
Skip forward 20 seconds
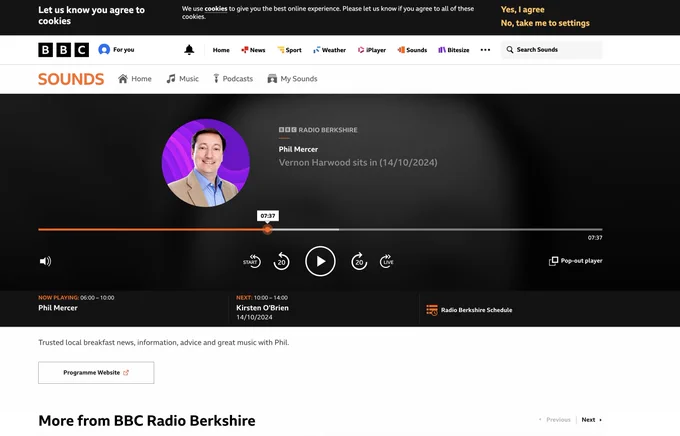coord(359,261)
